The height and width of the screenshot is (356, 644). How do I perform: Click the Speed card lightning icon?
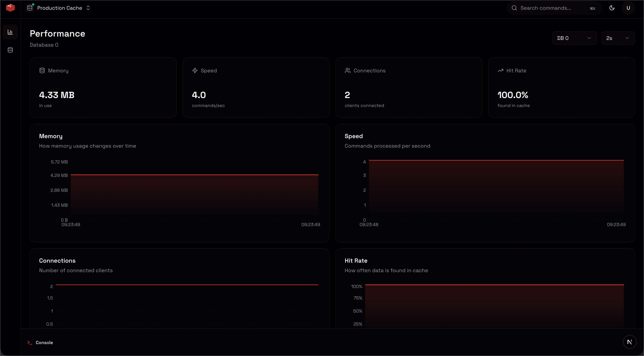coord(195,70)
